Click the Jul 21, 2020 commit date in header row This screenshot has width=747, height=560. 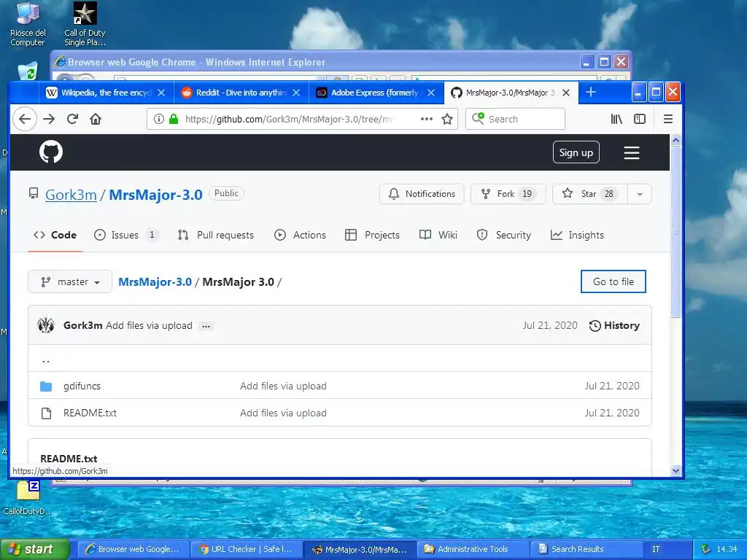[550, 325]
